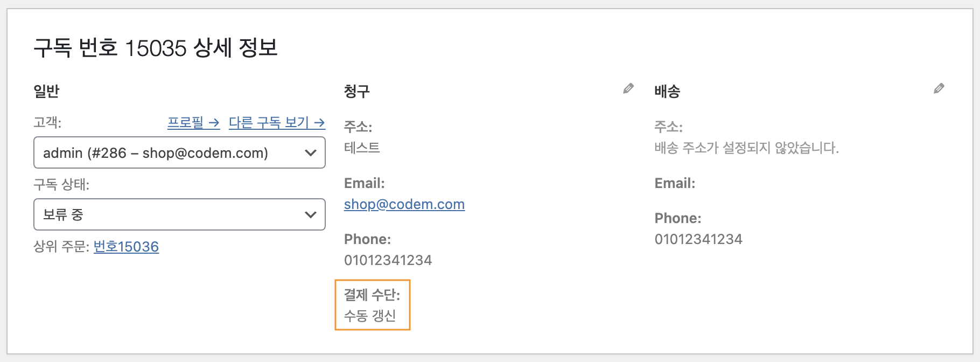Select the billing phone number 01012341234
Viewport: 980px width, 362px height.
(388, 260)
